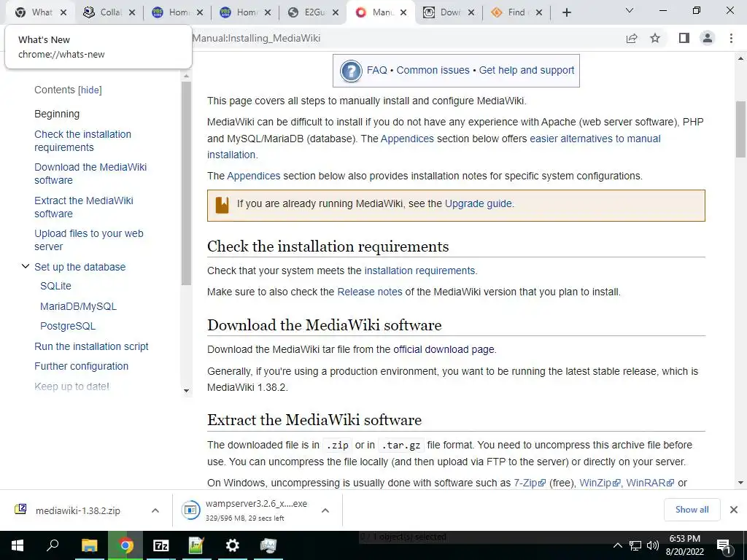The height and width of the screenshot is (560, 747).
Task: Go to SQLite subsection in contents
Action: pos(55,286)
